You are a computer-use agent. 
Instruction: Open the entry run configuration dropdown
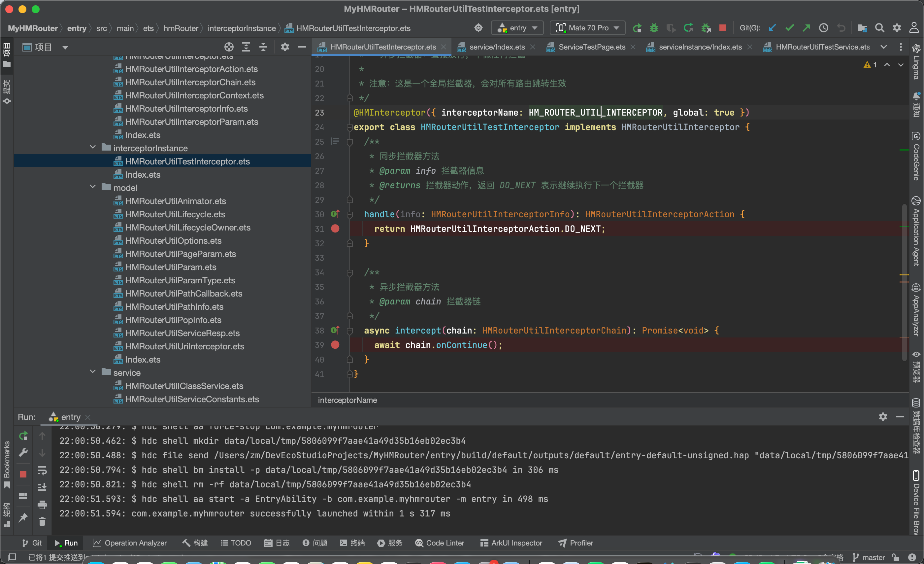click(x=517, y=28)
